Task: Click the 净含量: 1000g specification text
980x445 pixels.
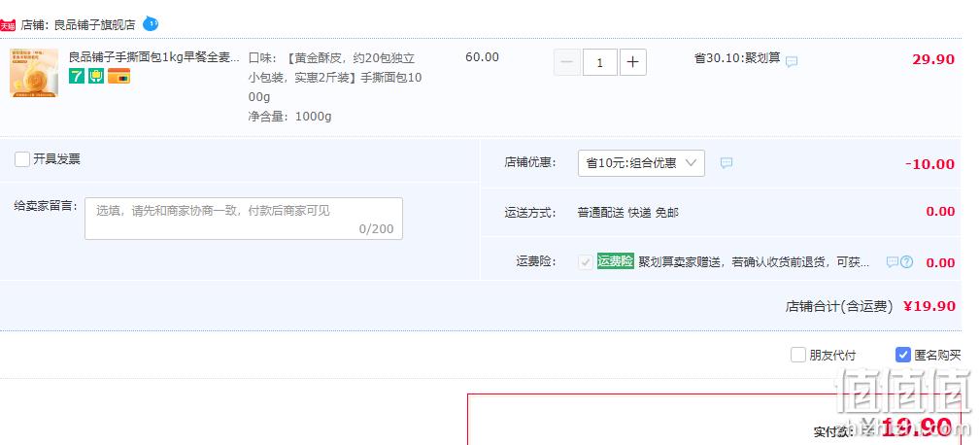Action: 290,117
